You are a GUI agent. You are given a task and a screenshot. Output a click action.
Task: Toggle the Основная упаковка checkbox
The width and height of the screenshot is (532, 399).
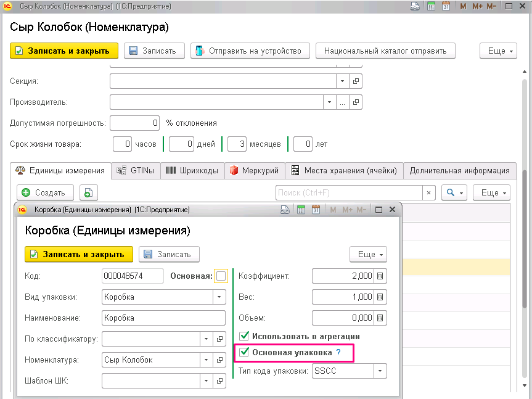[x=244, y=352]
